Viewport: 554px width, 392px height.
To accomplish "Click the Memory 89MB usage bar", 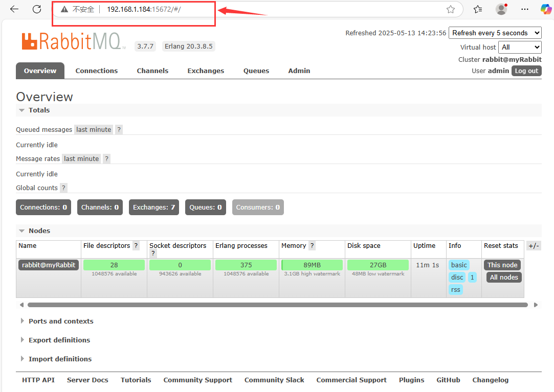I will click(312, 265).
